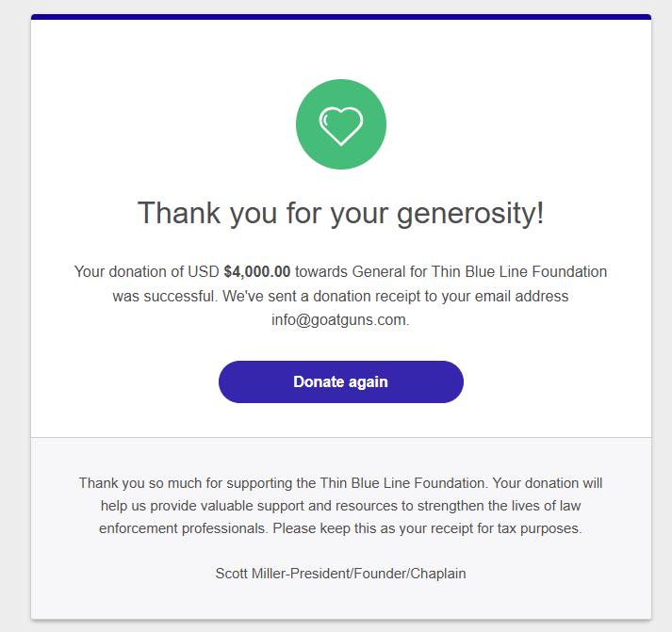
Task: Click the 'help us provide valuable support' line
Action: click(341, 506)
